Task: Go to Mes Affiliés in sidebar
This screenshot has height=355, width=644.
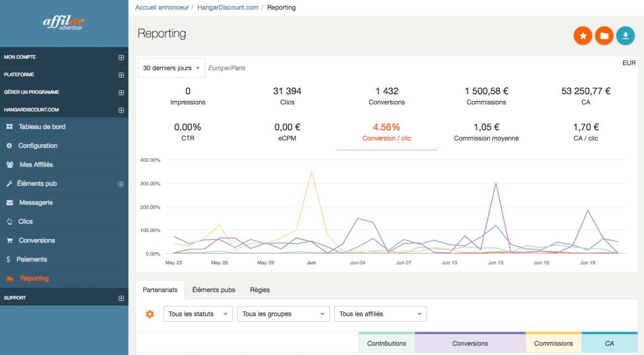Action: pos(36,165)
